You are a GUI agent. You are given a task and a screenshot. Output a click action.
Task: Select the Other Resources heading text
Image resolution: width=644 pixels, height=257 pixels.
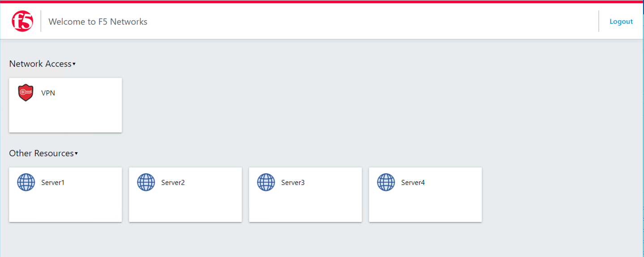(x=42, y=153)
